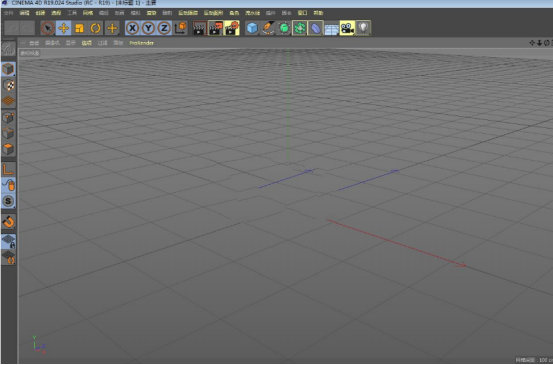Image resolution: width=553 pixels, height=365 pixels.
Task: Switch to Texture mode checkered cube
Action: pos(8,85)
